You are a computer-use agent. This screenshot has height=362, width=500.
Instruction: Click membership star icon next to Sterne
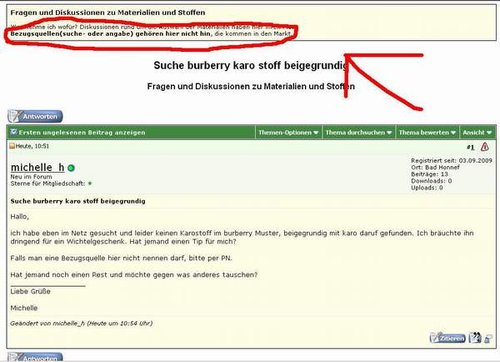(x=90, y=183)
